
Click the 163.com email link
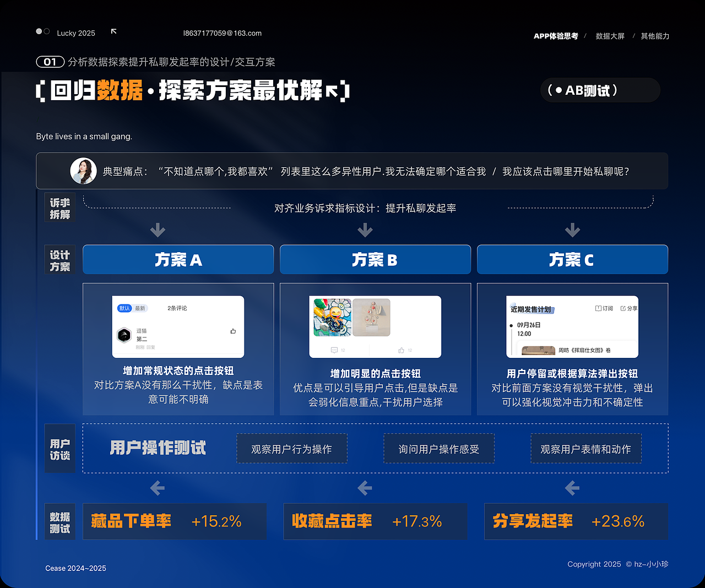click(x=222, y=33)
